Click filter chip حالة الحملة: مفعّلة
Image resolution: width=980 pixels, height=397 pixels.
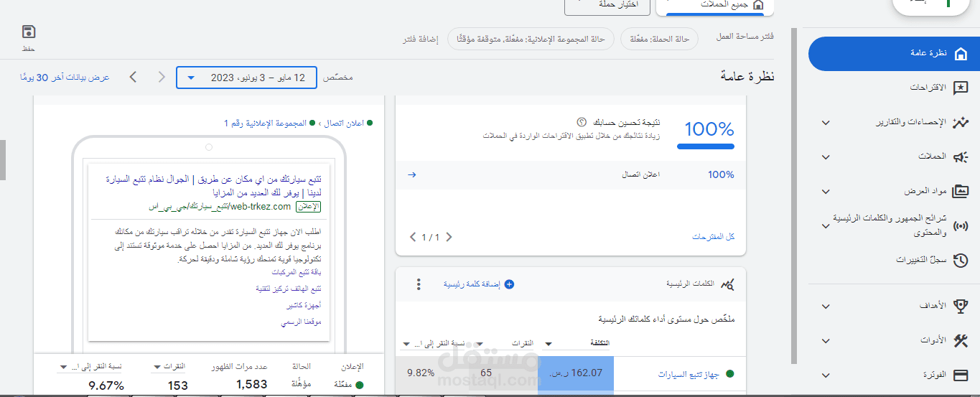pyautogui.click(x=659, y=39)
